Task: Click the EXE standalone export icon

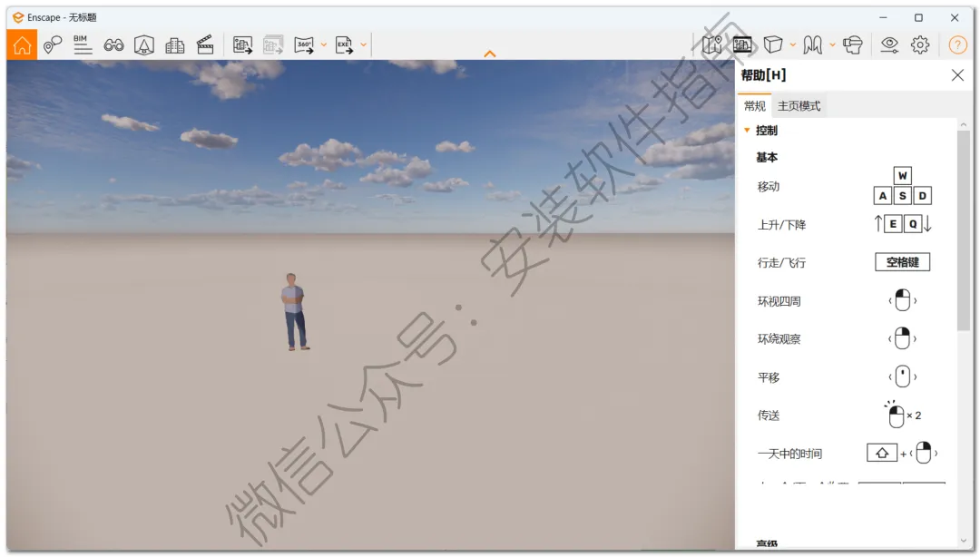Action: 345,45
